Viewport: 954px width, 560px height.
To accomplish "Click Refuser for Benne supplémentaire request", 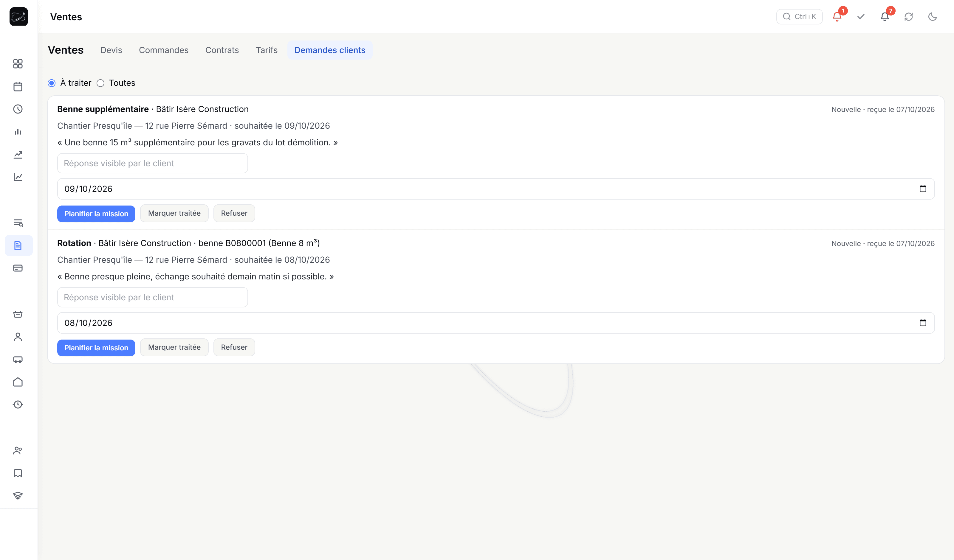I will click(x=234, y=213).
